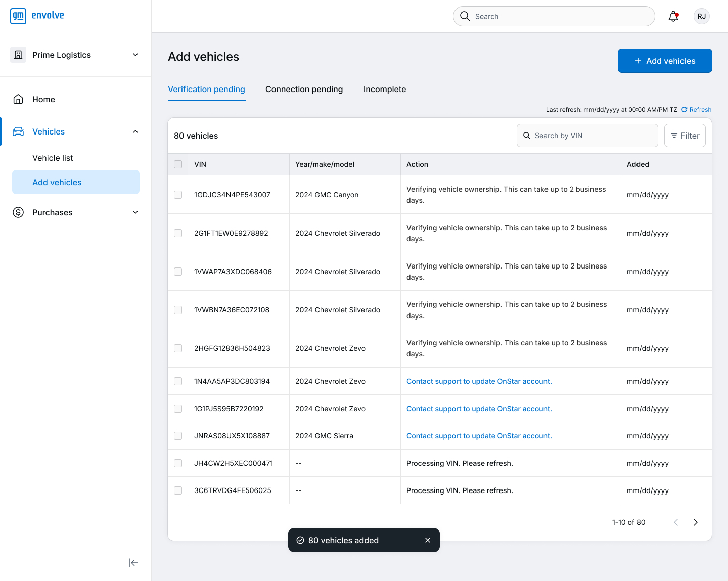Dismiss the 80 vehicles added toast

428,540
